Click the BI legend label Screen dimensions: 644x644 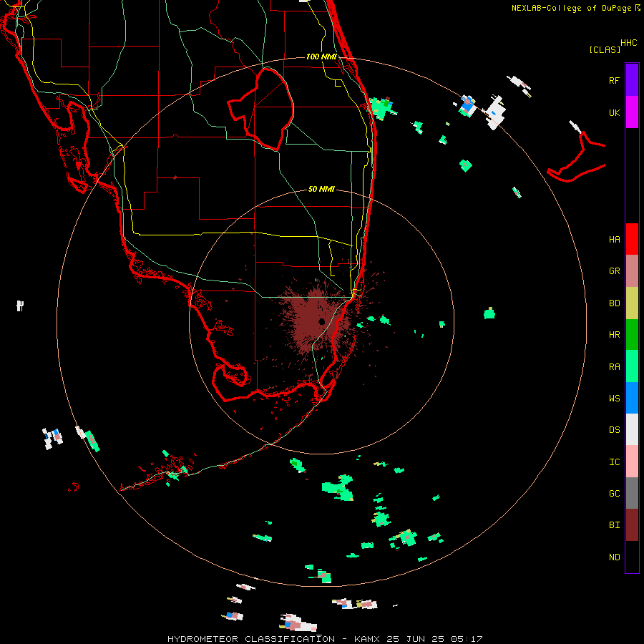pyautogui.click(x=614, y=525)
